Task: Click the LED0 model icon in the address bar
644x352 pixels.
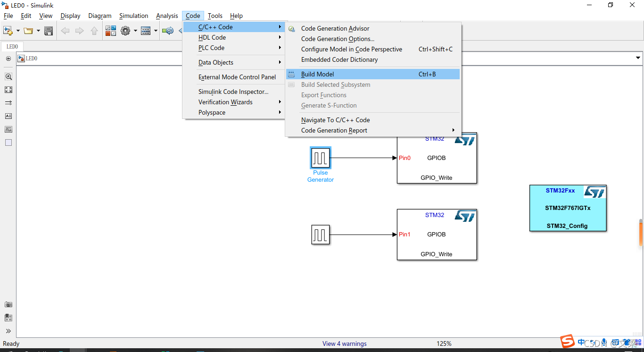Action: click(21, 59)
